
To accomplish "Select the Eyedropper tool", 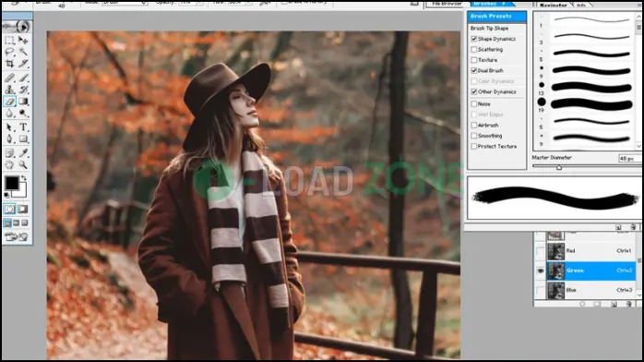I will 23,153.
